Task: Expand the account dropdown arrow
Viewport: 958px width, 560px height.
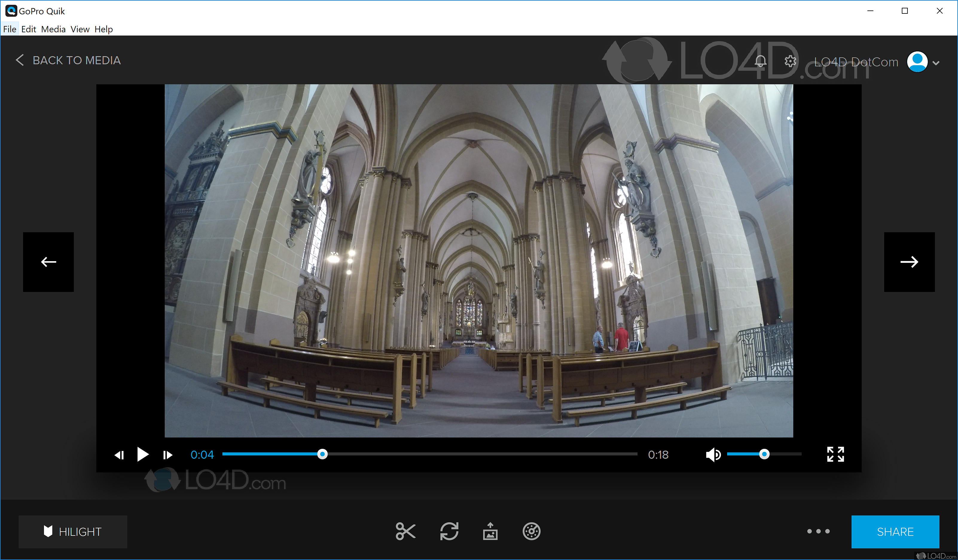Action: pyautogui.click(x=936, y=63)
